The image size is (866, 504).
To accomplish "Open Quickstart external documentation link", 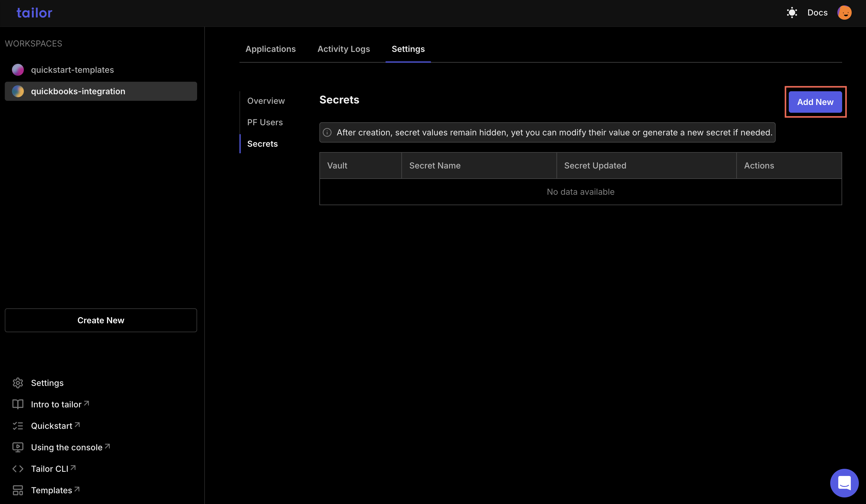I will click(56, 425).
